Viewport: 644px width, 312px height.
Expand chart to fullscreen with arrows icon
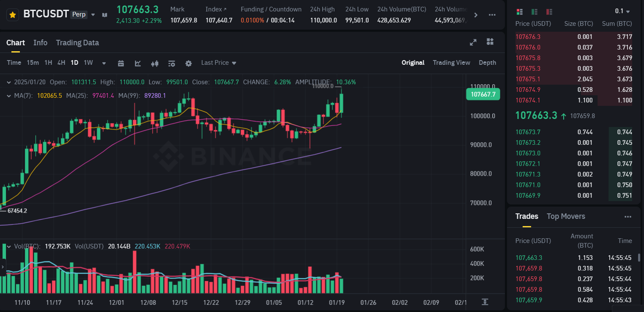(473, 42)
